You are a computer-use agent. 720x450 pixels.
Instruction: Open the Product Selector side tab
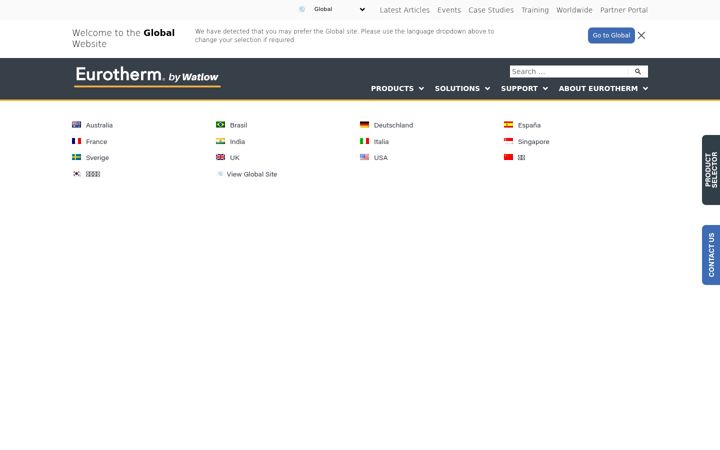point(711,170)
